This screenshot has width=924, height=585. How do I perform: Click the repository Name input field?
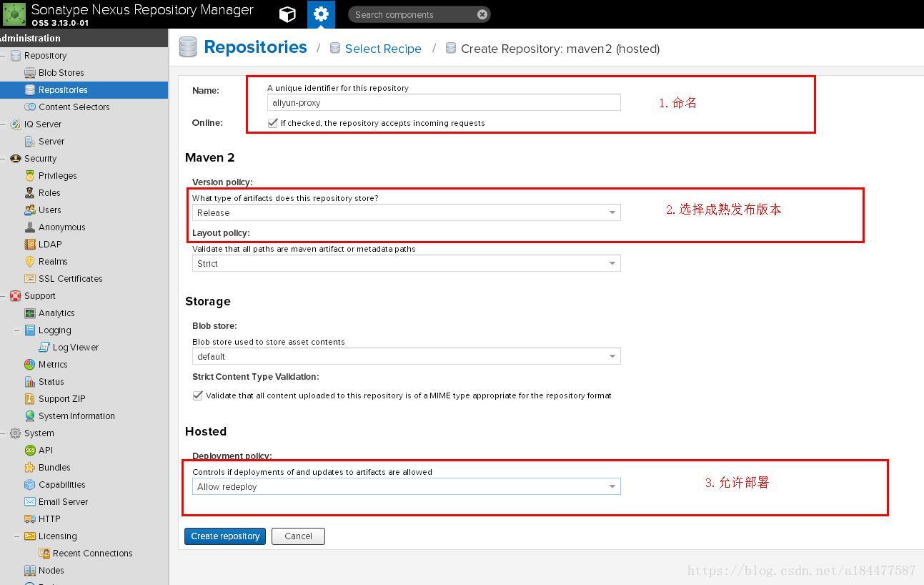[444, 102]
